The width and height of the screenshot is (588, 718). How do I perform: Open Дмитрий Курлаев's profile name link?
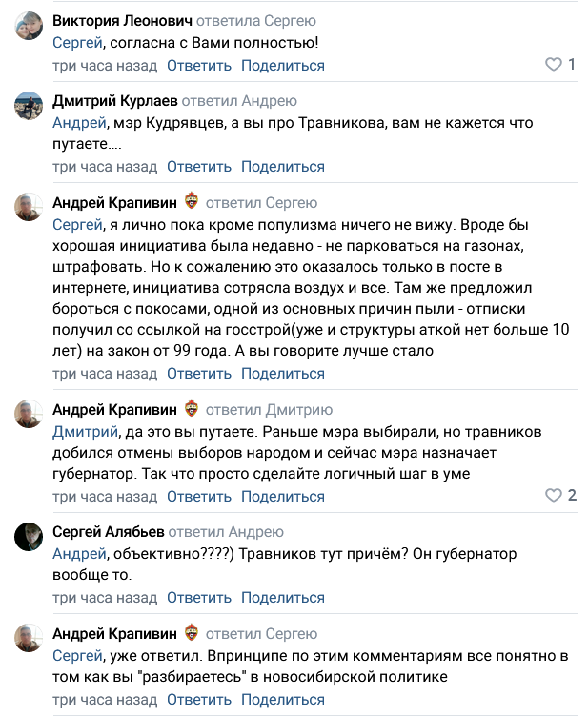click(113, 100)
